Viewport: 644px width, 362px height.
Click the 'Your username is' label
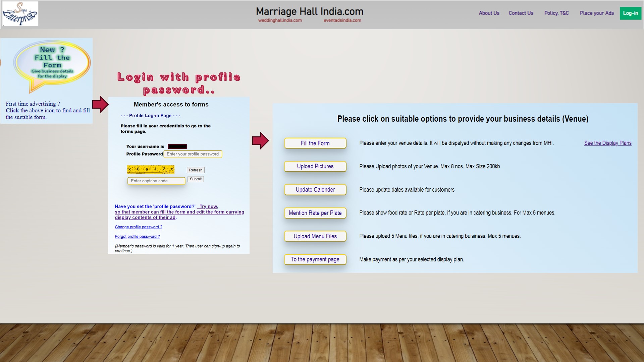pos(145,146)
